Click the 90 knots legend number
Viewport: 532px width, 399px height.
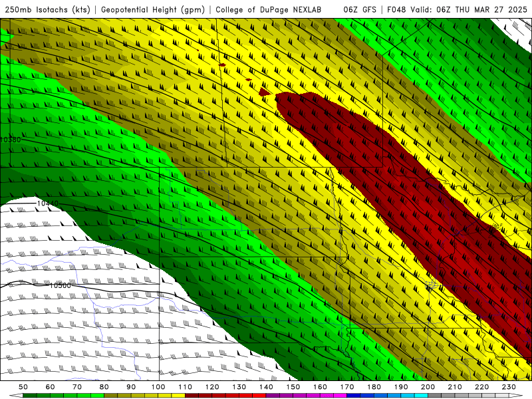click(131, 387)
